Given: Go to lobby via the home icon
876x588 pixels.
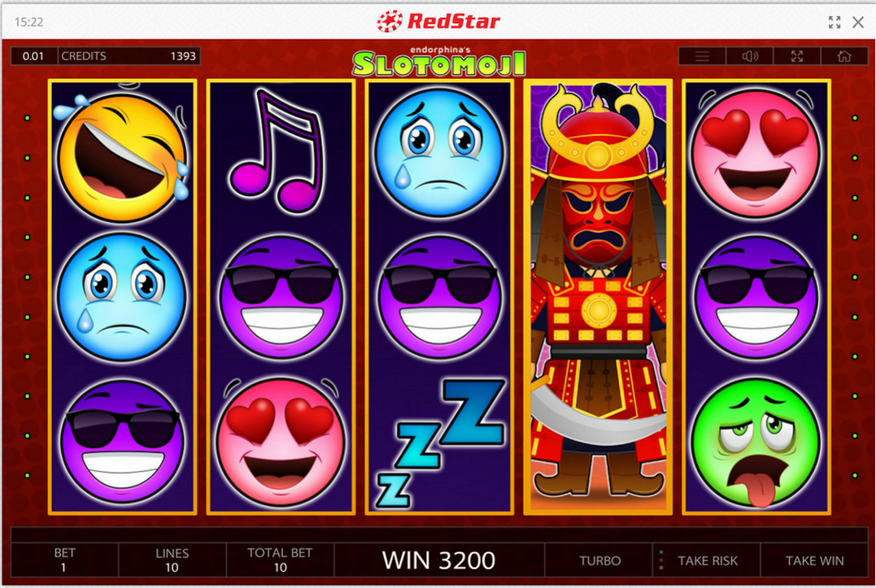Looking at the screenshot, I should click(844, 56).
